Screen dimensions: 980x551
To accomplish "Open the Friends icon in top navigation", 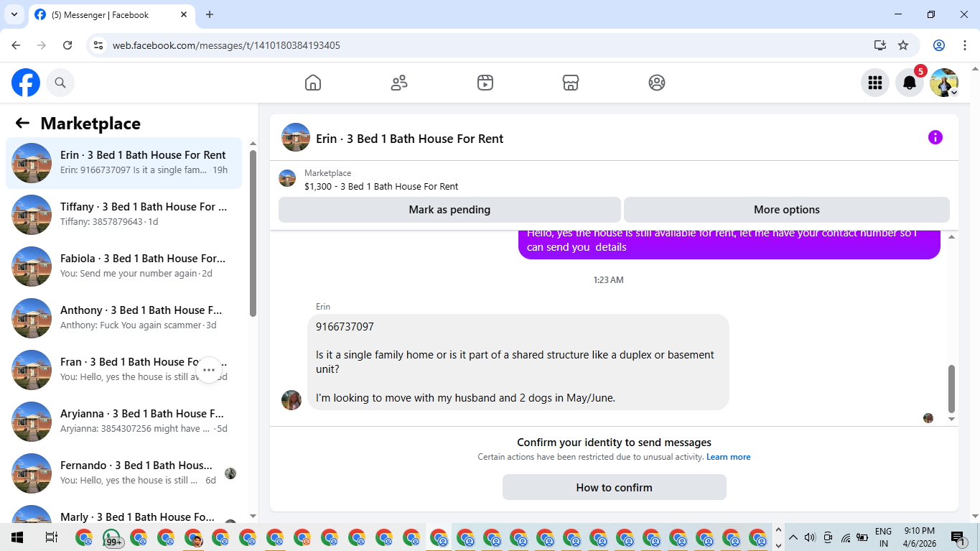I will pos(399,83).
